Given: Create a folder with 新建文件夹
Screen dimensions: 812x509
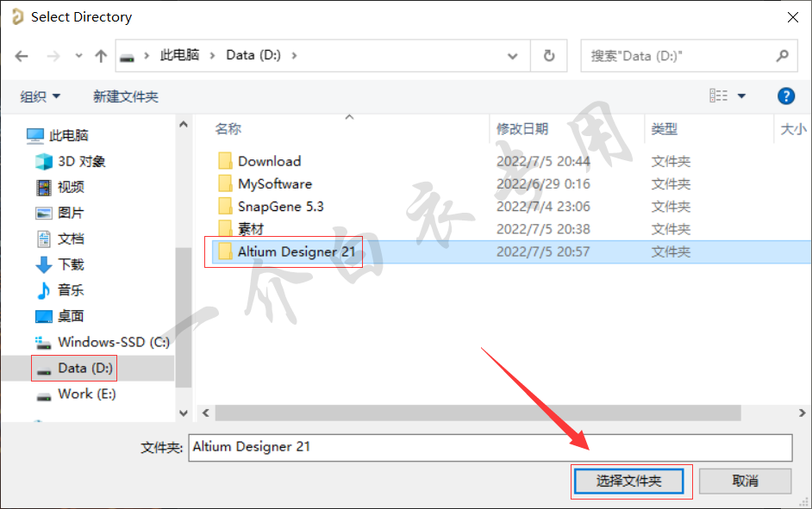Looking at the screenshot, I should [125, 96].
